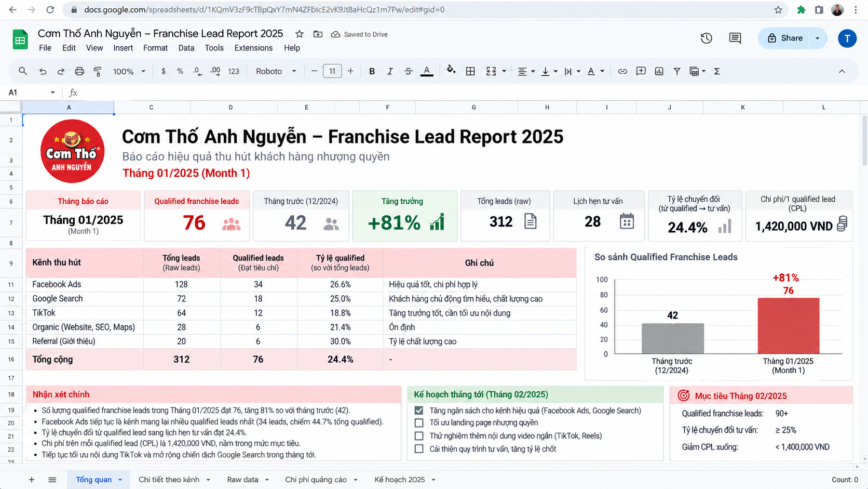Check 'Cải thiện quy trình tư vấn'

click(419, 449)
